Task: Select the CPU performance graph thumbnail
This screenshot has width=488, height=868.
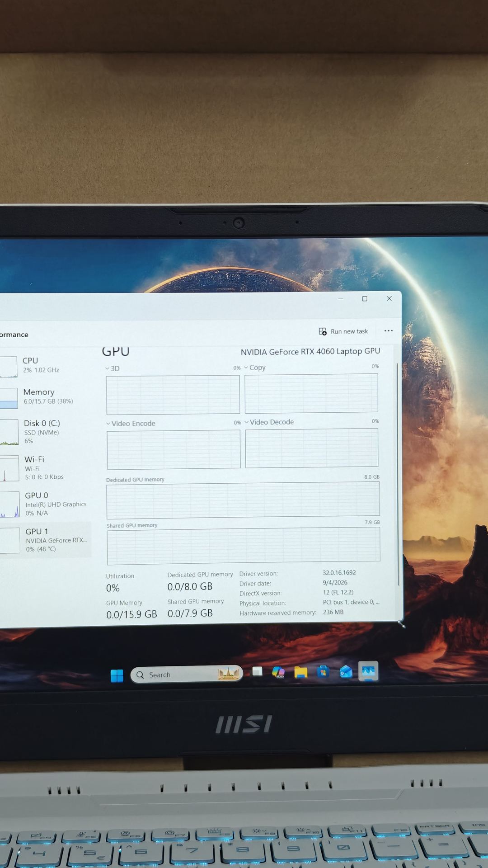Action: pyautogui.click(x=9, y=367)
